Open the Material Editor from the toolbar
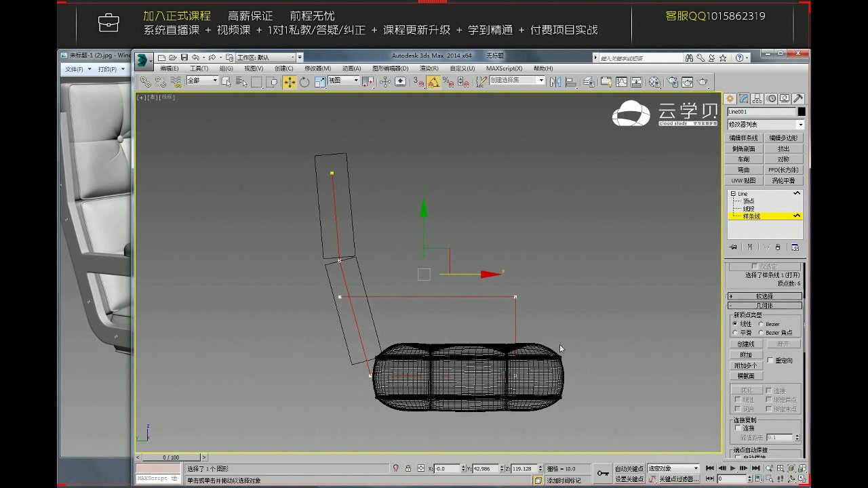868x488 pixels. (x=655, y=81)
